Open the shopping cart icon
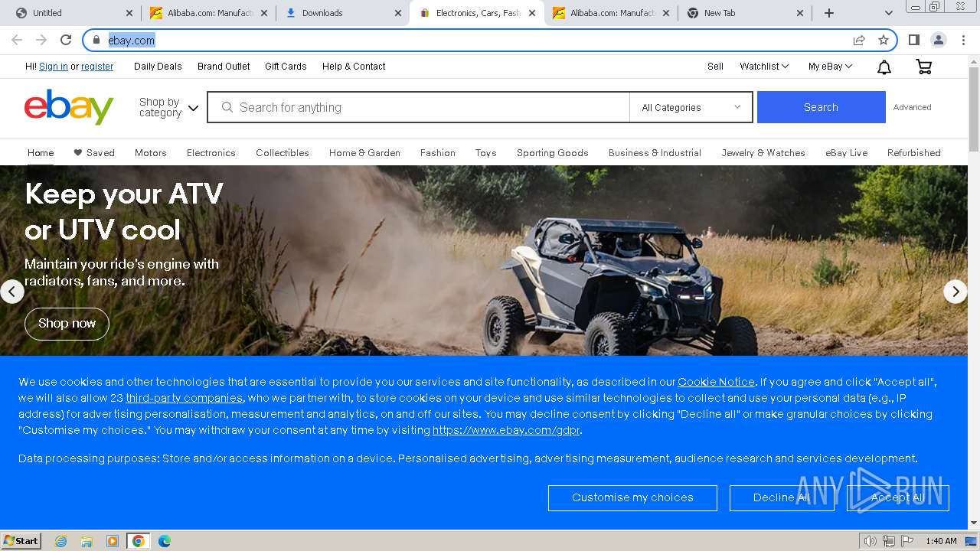Screen dimensions: 980x551 tap(924, 67)
